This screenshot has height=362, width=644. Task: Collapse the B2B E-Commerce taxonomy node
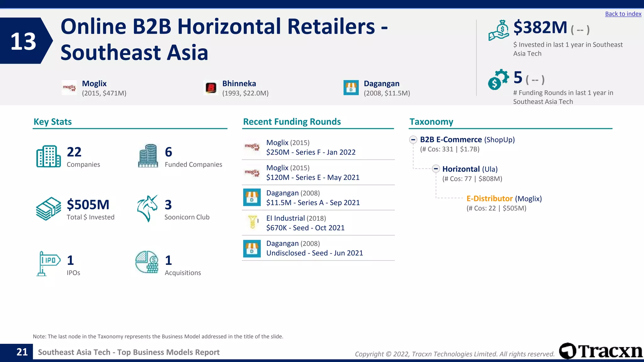pyautogui.click(x=413, y=140)
